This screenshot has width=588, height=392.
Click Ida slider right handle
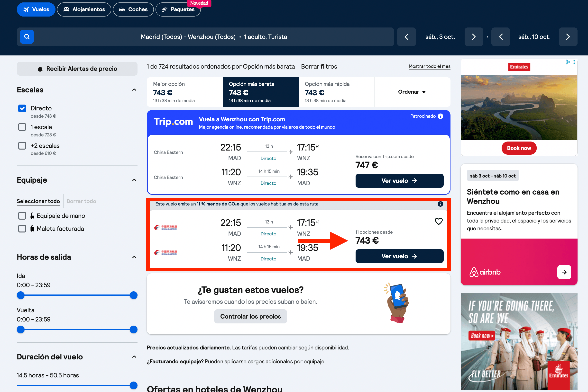[x=134, y=295]
